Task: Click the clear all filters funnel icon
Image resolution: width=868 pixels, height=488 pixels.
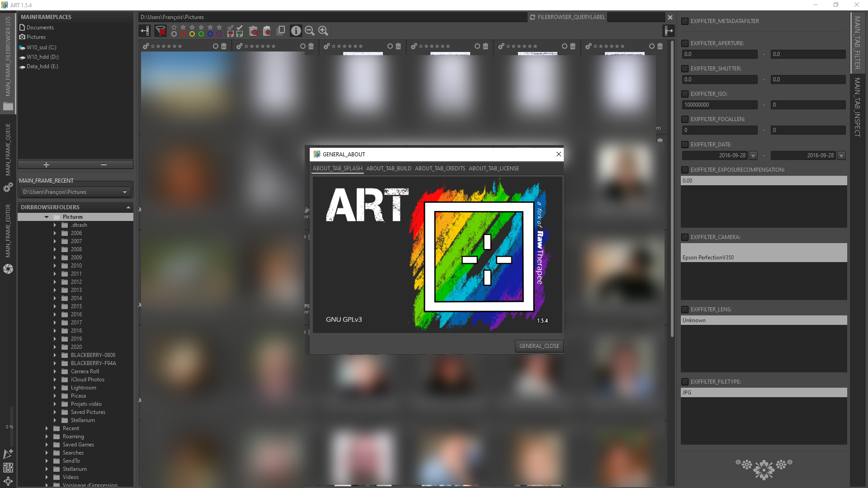Action: 160,31
